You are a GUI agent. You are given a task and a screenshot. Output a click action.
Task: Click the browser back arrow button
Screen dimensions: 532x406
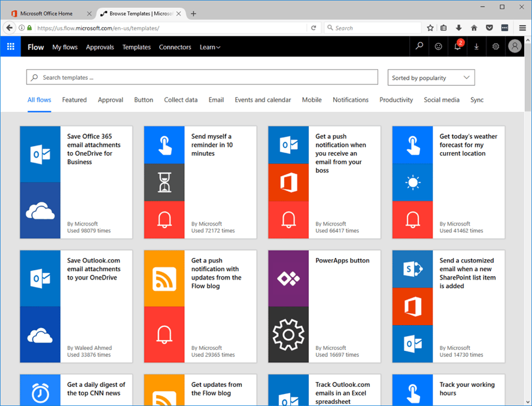tap(10, 28)
